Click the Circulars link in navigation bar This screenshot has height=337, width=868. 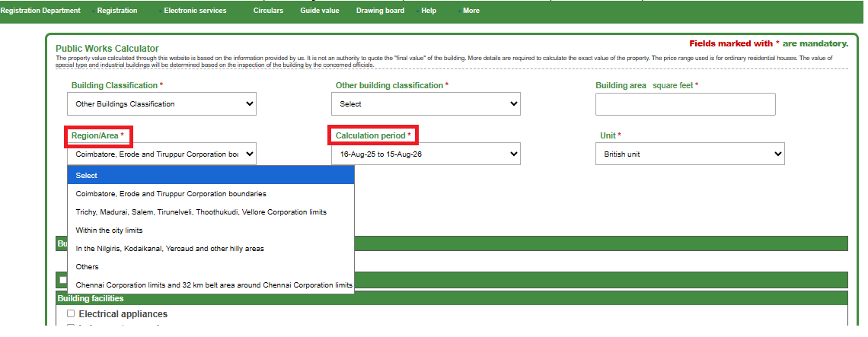268,11
